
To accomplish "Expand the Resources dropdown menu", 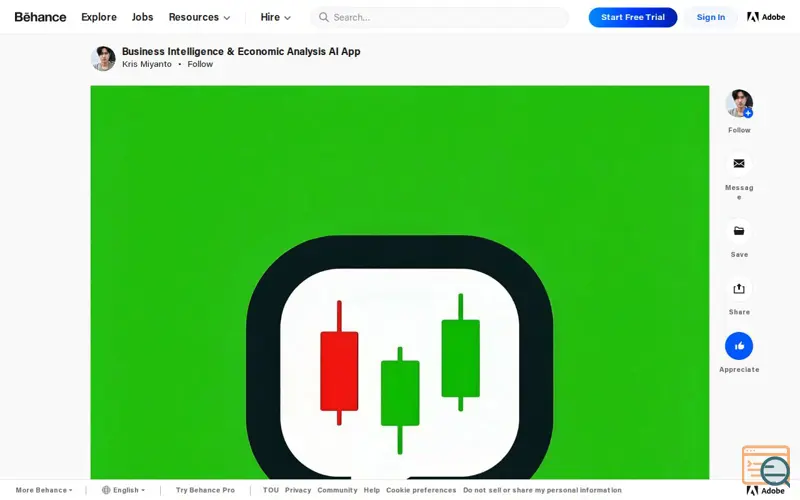I will click(199, 17).
